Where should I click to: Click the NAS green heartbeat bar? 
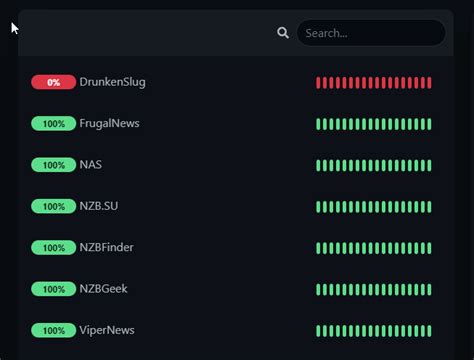(374, 165)
